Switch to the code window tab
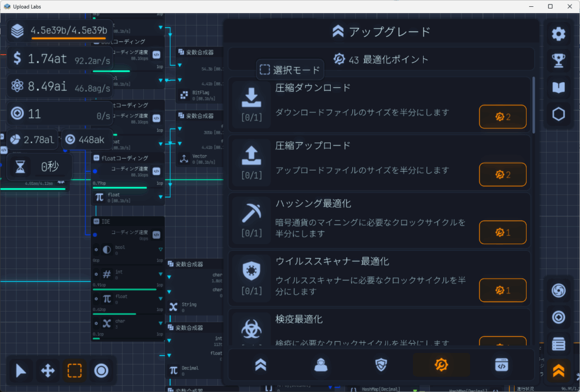 point(501,365)
